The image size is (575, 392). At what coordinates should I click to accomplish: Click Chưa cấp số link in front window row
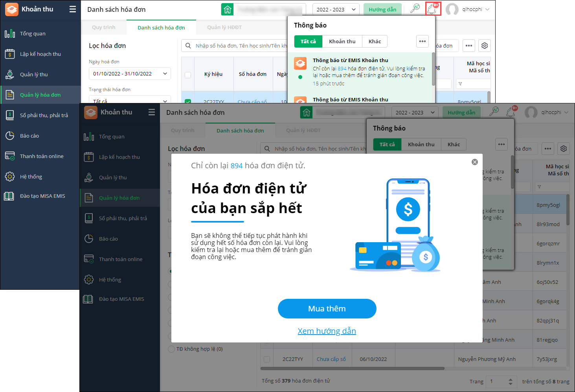click(331, 359)
